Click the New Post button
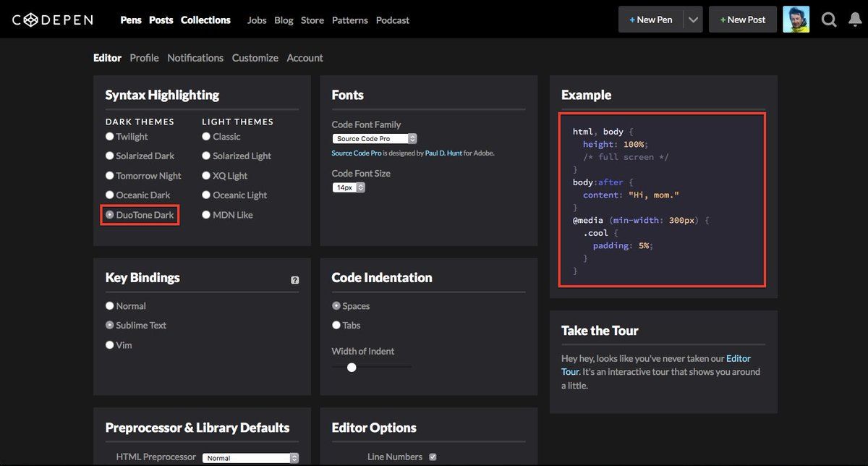The width and height of the screenshot is (868, 466). pos(743,20)
